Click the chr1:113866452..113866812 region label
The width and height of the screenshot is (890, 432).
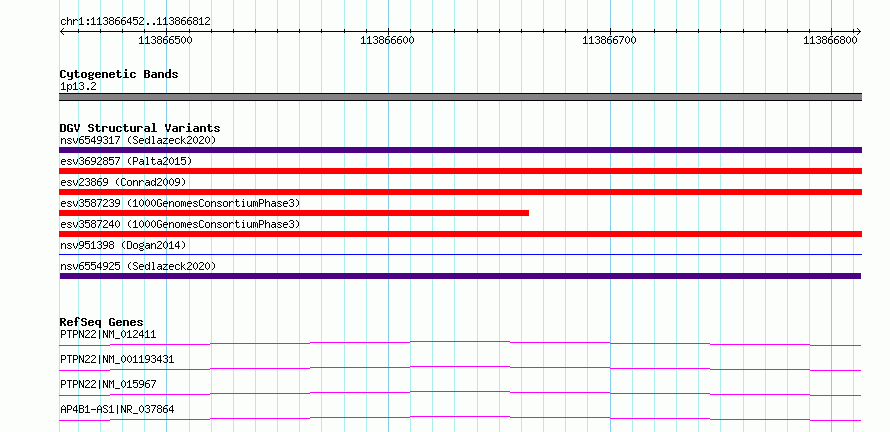135,22
